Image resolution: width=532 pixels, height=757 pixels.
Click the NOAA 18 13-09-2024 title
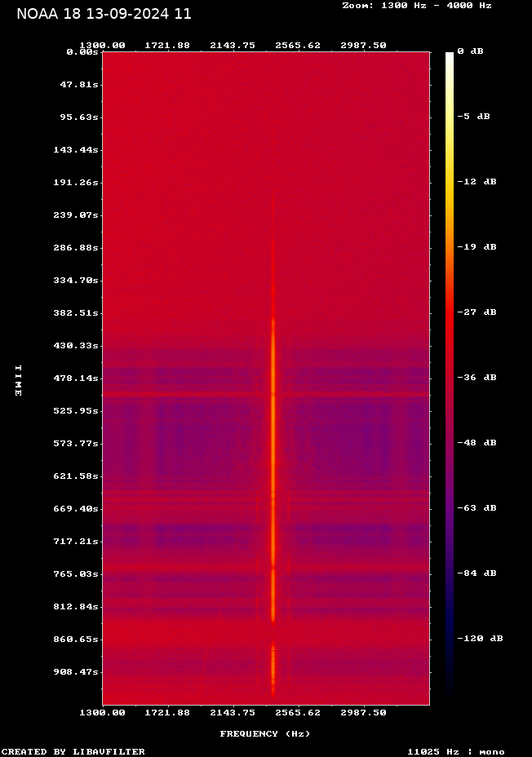coord(104,14)
